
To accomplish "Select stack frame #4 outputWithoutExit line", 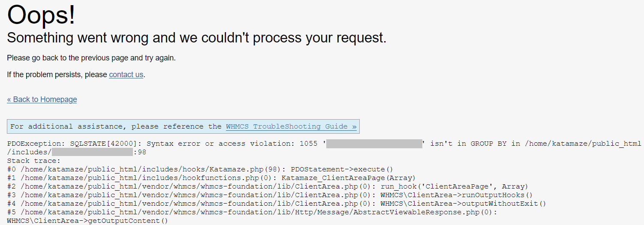I will [277, 204].
